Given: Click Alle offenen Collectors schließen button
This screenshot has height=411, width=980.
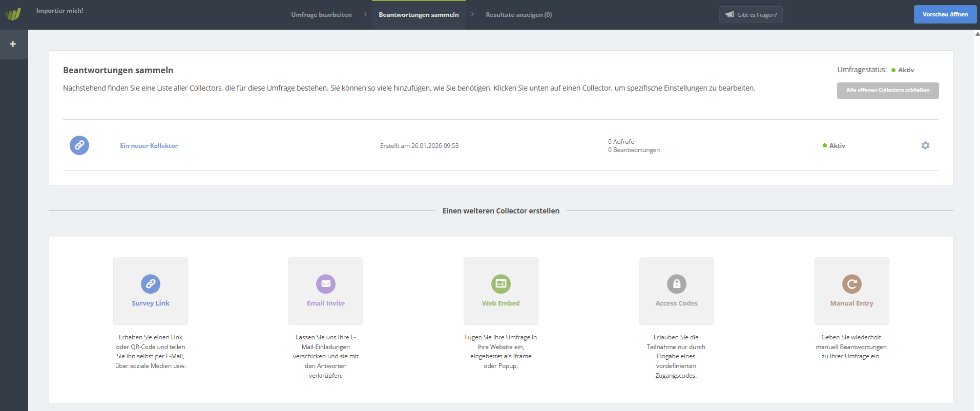Looking at the screenshot, I should [x=887, y=90].
